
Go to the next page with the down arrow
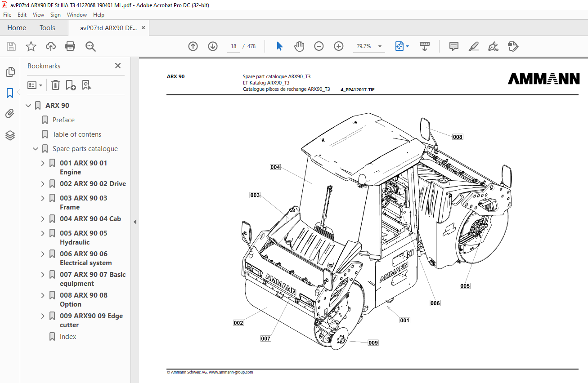click(x=213, y=46)
